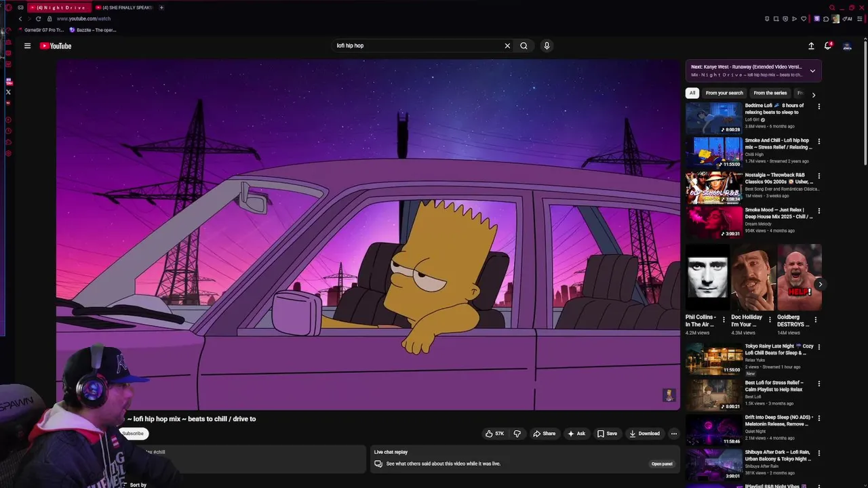Open Drift Into Deep Sleep video title
This screenshot has width=868, height=488.
point(779,421)
